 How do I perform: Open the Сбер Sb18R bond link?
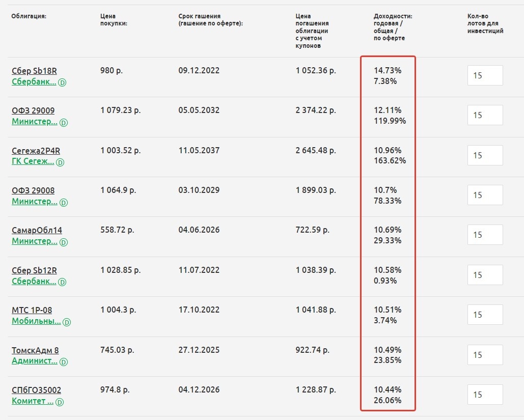coord(31,71)
